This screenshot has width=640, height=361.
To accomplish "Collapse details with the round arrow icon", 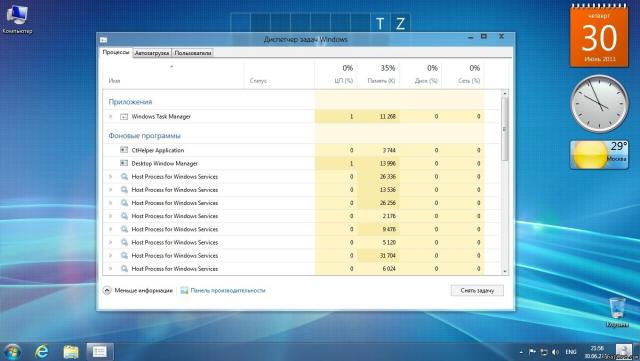I will coord(107,290).
